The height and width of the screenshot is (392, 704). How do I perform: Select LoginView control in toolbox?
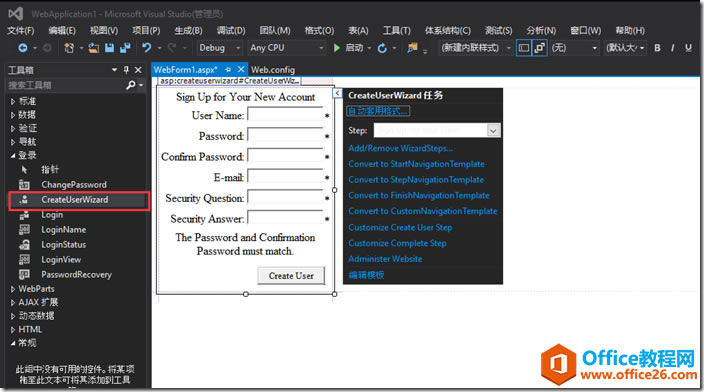pos(61,260)
